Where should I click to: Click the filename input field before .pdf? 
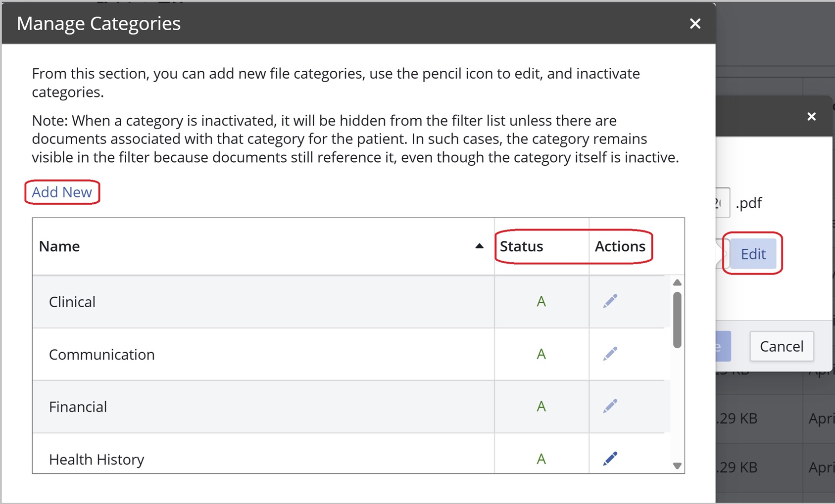722,203
